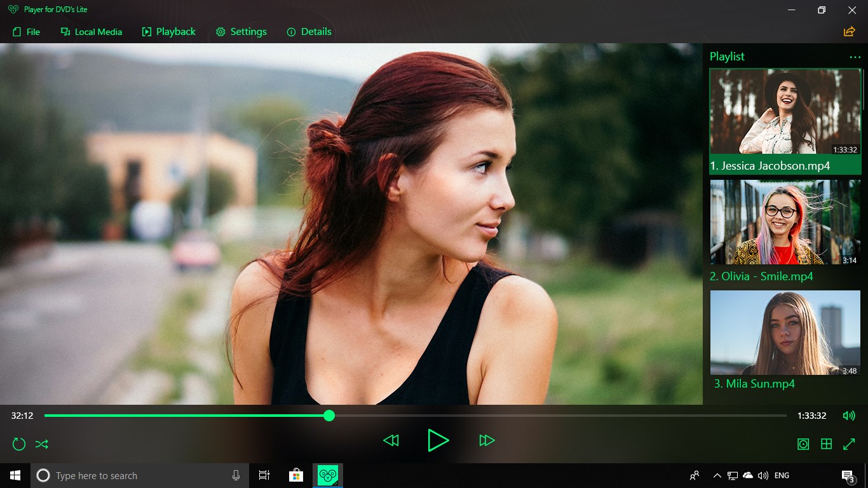The image size is (868, 488).
Task: Toggle play/pause on the current video
Action: 438,440
